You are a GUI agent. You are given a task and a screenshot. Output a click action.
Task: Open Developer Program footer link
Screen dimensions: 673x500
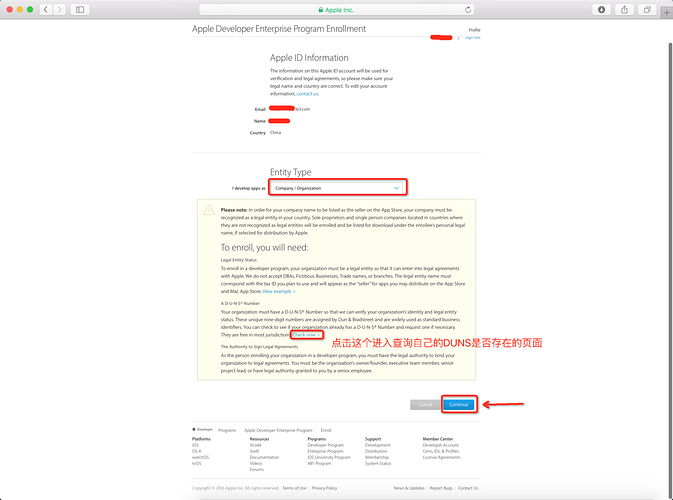pyautogui.click(x=325, y=445)
